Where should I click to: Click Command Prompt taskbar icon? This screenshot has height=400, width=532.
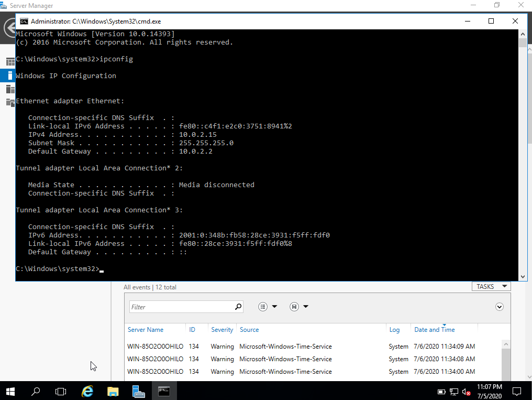tap(164, 391)
